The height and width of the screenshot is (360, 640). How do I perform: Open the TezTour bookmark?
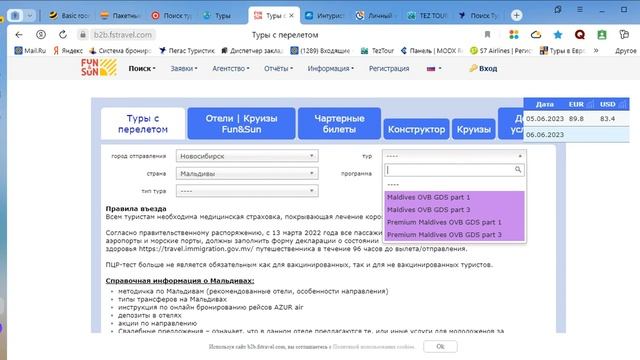[x=378, y=51]
